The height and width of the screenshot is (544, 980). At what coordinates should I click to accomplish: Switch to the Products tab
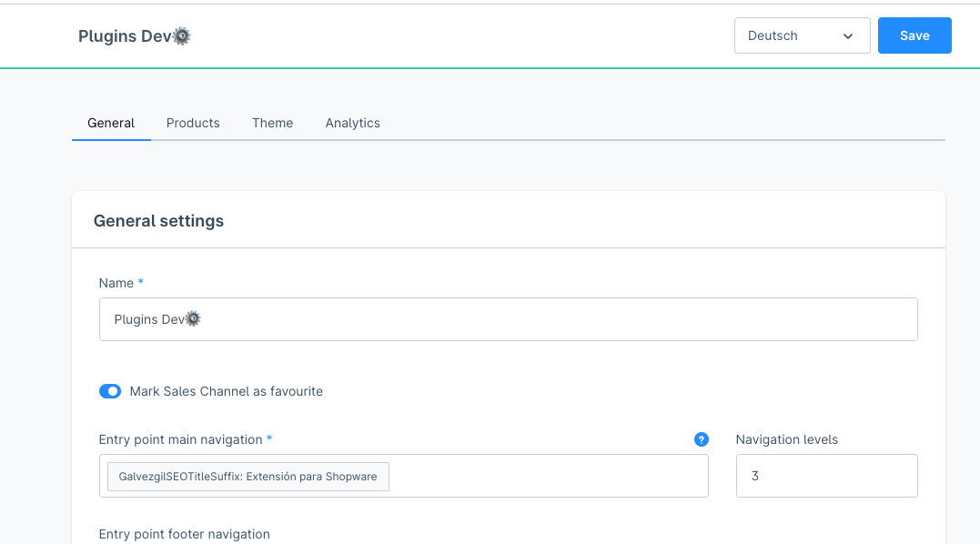coord(193,123)
